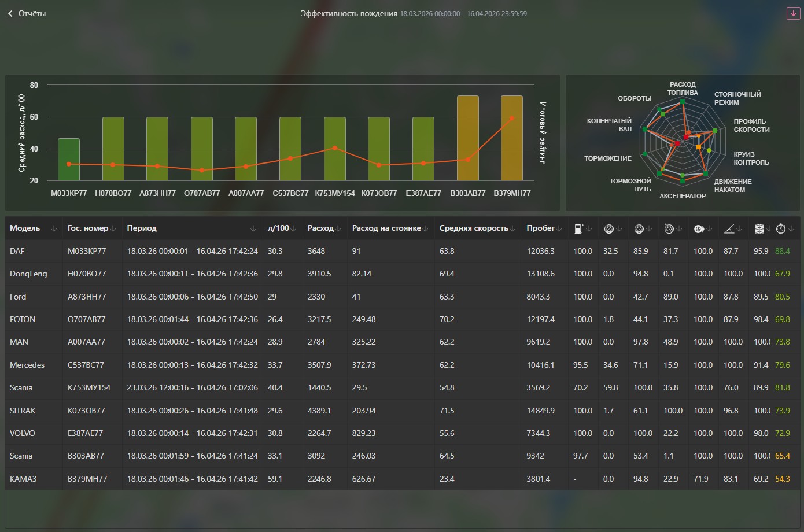The image size is (804, 532).
Task: Sort by Модель using its arrow
Action: (54, 229)
